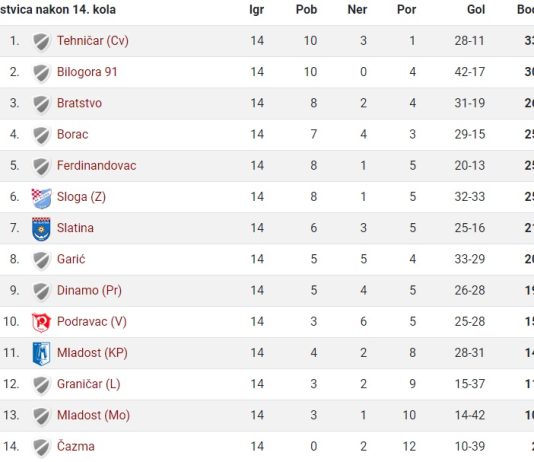This screenshot has height=462, width=534.
Task: Sort table by Ner column header
Action: 357,10
